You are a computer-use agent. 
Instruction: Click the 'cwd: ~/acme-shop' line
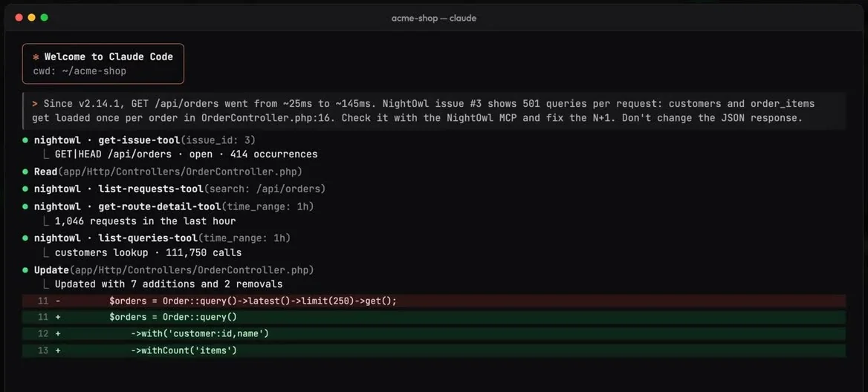pyautogui.click(x=80, y=71)
